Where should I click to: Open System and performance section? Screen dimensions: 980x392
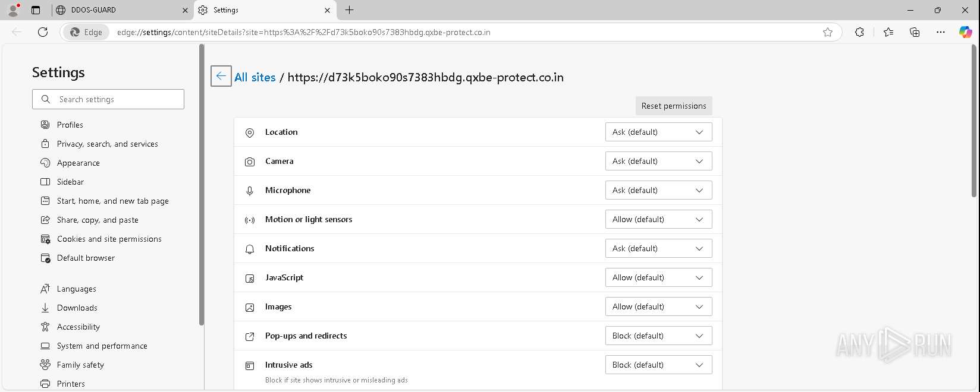(102, 346)
